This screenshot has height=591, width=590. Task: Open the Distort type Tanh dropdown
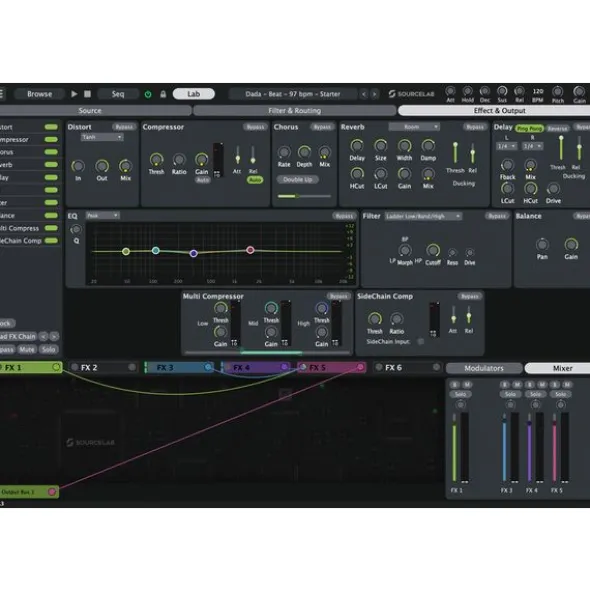click(102, 137)
